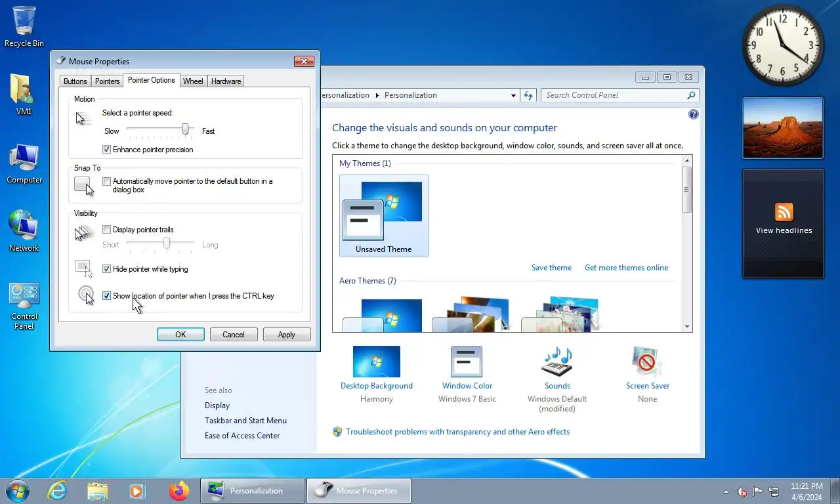Open Window Color settings icon
The image size is (840, 504).
click(x=467, y=362)
